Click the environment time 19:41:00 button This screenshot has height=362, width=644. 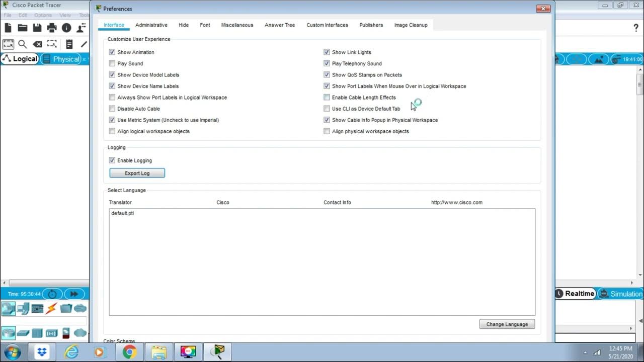click(627, 59)
